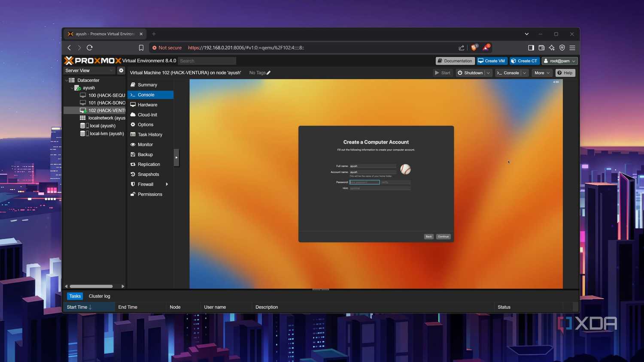Open the Snapshots panel
This screenshot has height=362, width=644.
151,174
